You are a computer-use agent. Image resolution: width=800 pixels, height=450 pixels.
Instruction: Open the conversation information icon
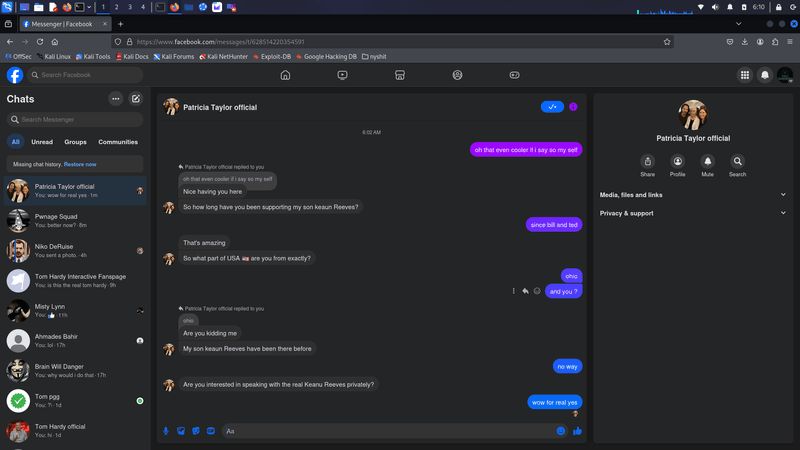tap(573, 107)
